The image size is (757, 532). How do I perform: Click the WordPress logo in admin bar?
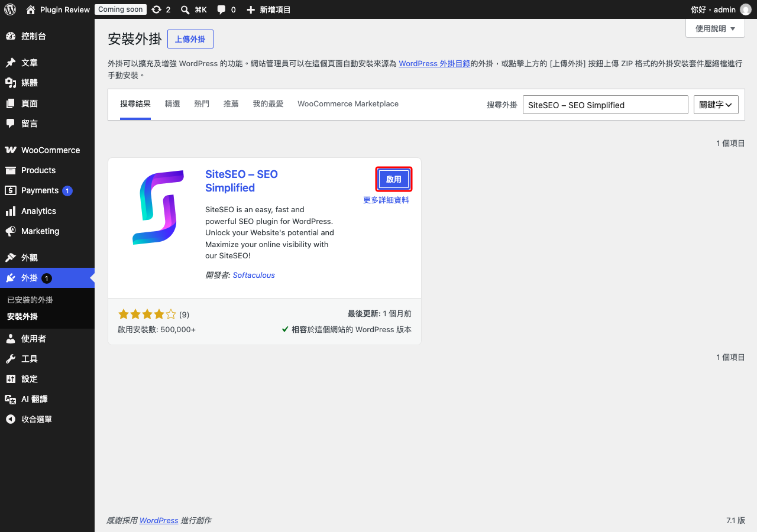pos(10,9)
